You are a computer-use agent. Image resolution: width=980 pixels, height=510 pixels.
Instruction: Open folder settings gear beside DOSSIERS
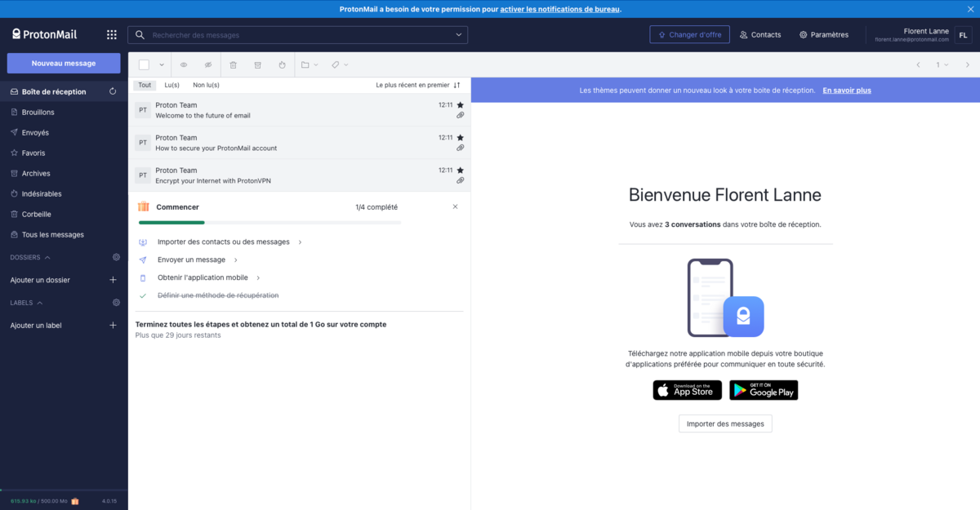tap(116, 257)
